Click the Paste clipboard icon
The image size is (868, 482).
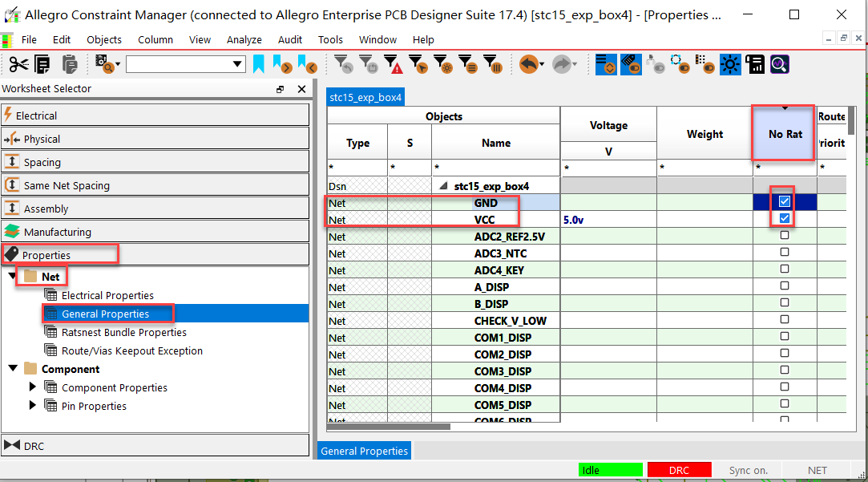(x=69, y=64)
